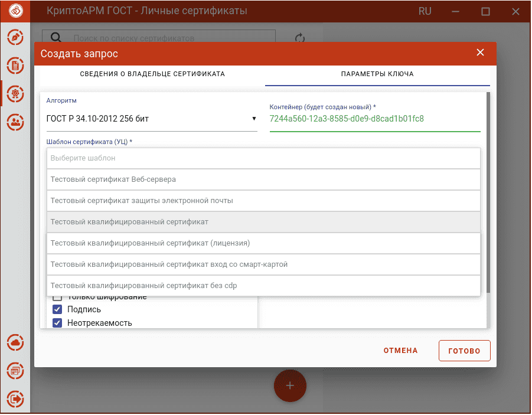This screenshot has width=532, height=415.
Task: Switch to Сведения о владельце сертификата tab
Action: point(152,74)
